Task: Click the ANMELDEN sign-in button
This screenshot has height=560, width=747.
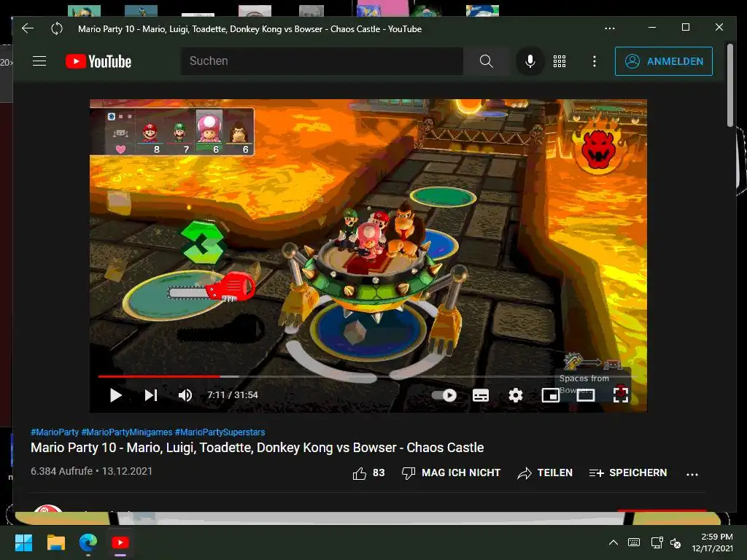Action: point(664,61)
